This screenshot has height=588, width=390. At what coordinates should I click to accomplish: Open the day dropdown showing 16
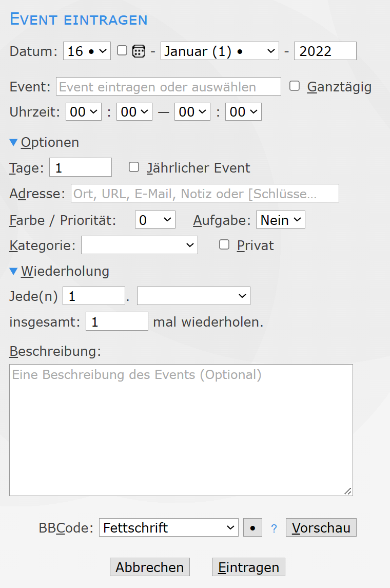pyautogui.click(x=87, y=51)
